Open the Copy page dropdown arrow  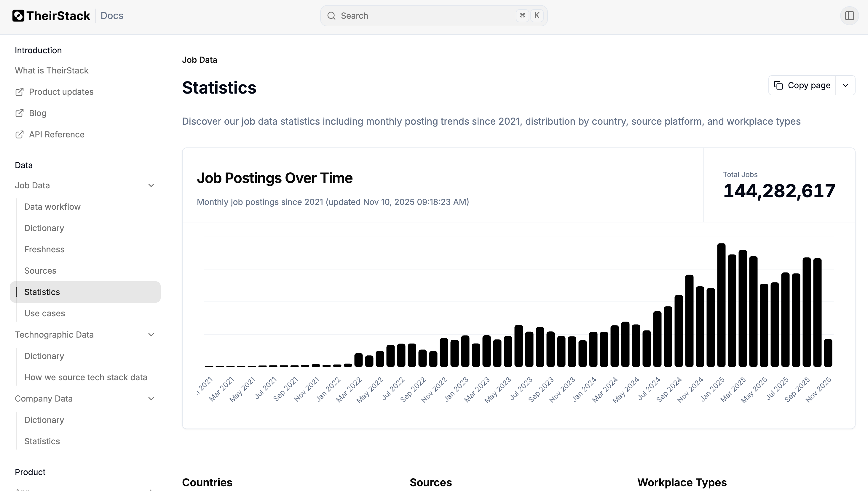845,85
